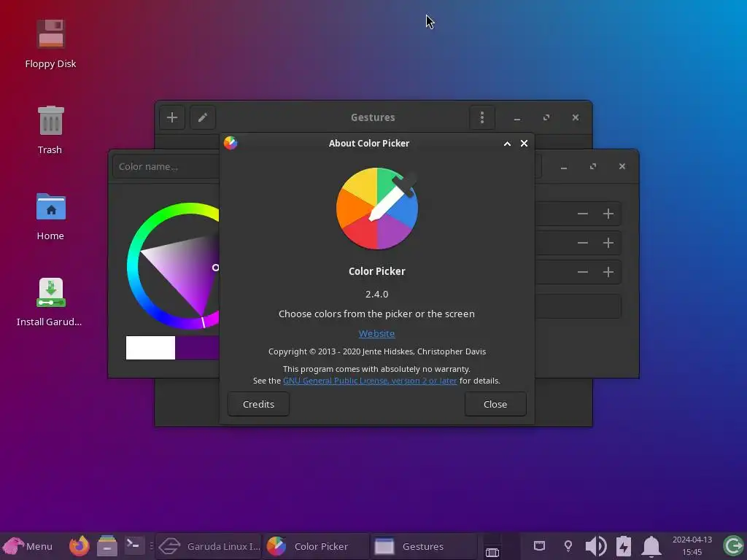Click the clock showing 2024-04-13 15:45
The height and width of the screenshot is (560, 747).
[x=692, y=545]
